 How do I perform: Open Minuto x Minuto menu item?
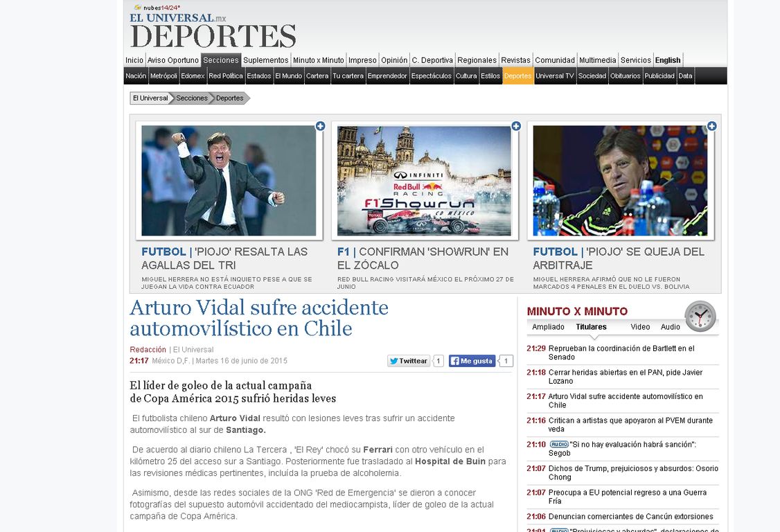pos(319,60)
